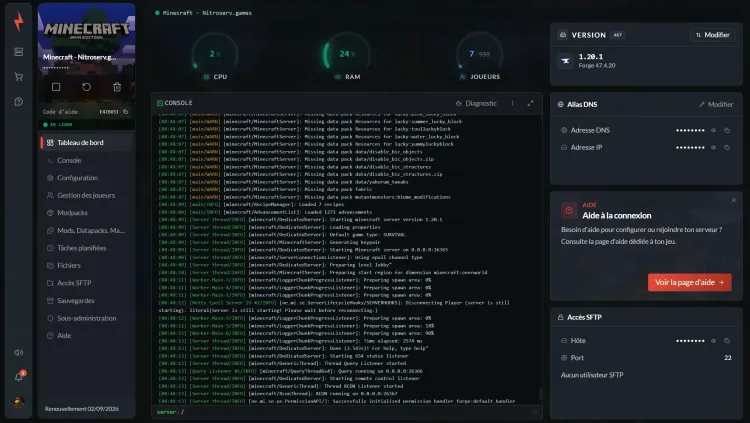
Task: Open Tableau de bord menu item
Action: tap(86, 143)
